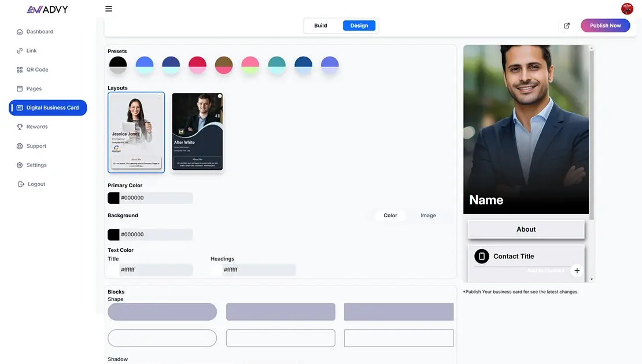The image size is (642, 364).
Task: Open the external preview link icon
Action: pyautogui.click(x=567, y=25)
